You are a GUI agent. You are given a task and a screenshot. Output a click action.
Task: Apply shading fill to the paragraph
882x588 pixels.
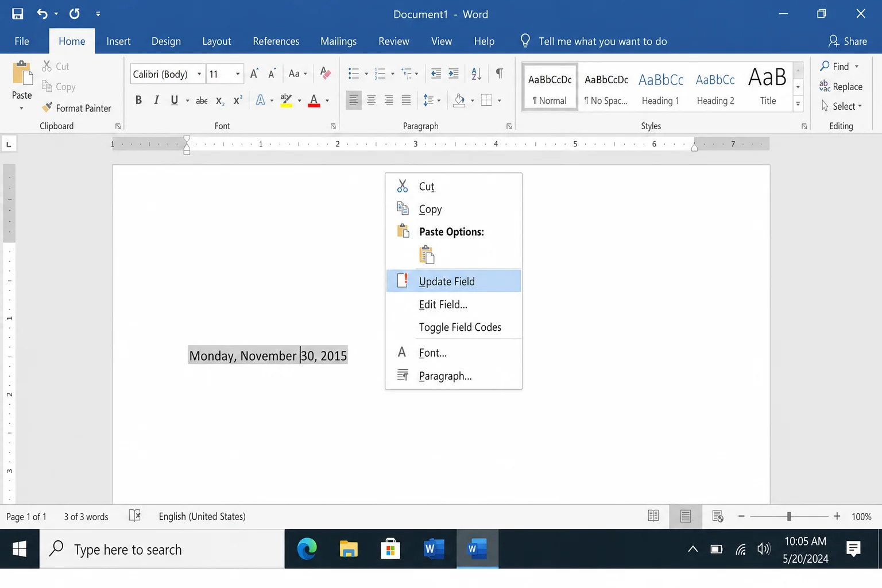[x=459, y=100]
